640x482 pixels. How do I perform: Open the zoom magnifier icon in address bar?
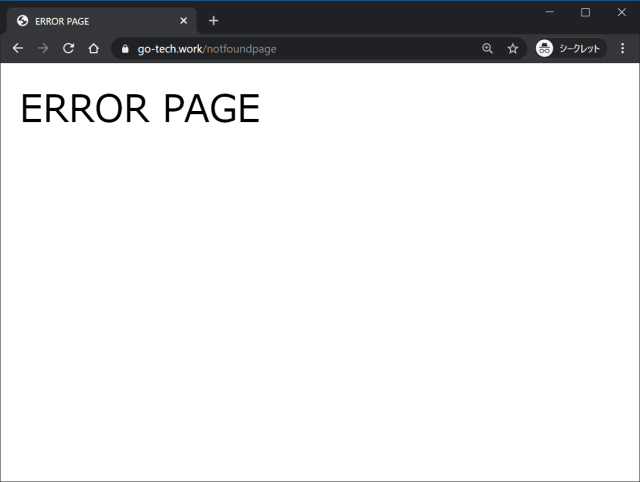click(x=487, y=49)
